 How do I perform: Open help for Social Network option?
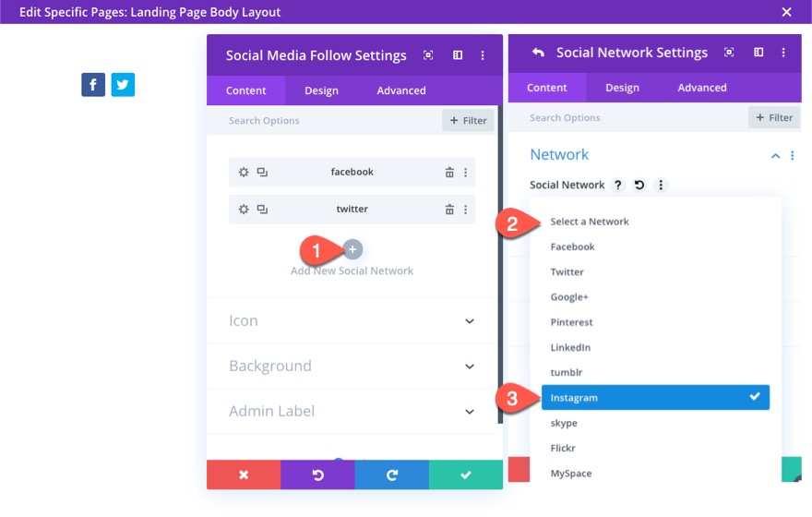click(x=618, y=185)
